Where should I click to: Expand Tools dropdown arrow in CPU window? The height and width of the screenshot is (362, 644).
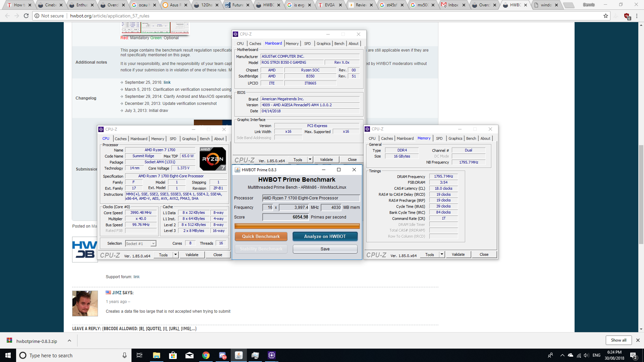175,255
